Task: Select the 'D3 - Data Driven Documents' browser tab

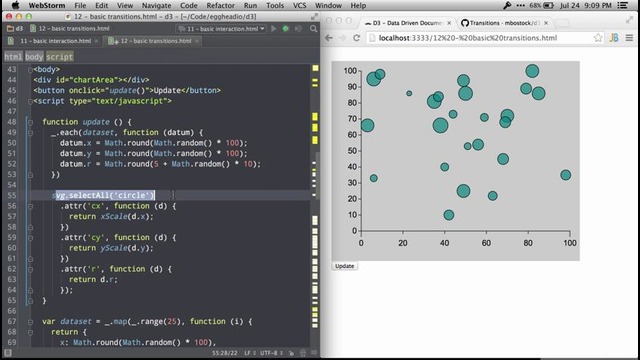Action: pyautogui.click(x=407, y=23)
